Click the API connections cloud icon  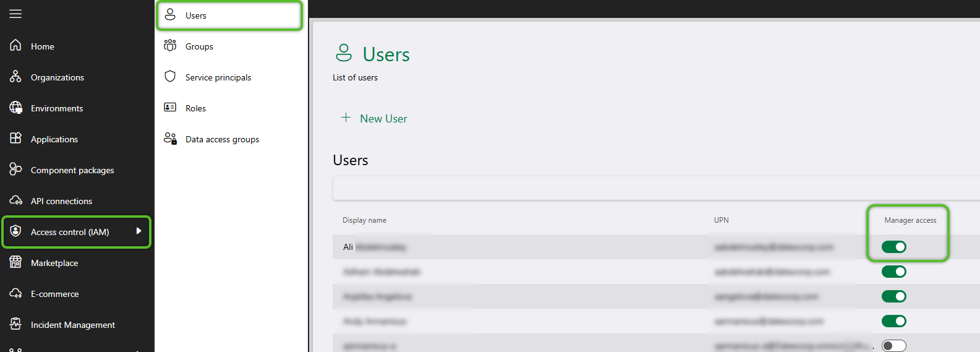click(15, 200)
